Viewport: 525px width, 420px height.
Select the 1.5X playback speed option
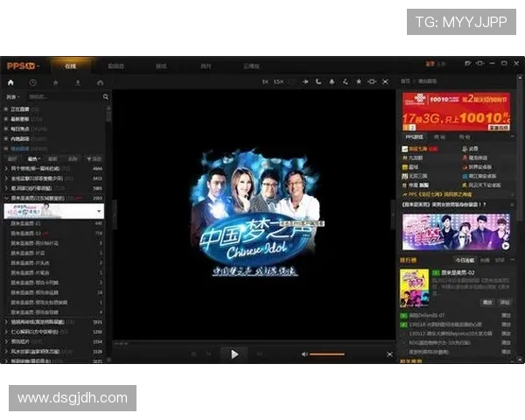coord(279,80)
